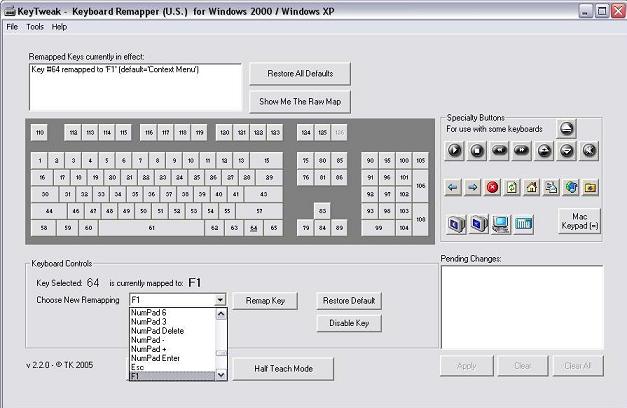Screen dimensions: 627x408
Task: Click Show Me The Raw Map
Action: tap(300, 102)
